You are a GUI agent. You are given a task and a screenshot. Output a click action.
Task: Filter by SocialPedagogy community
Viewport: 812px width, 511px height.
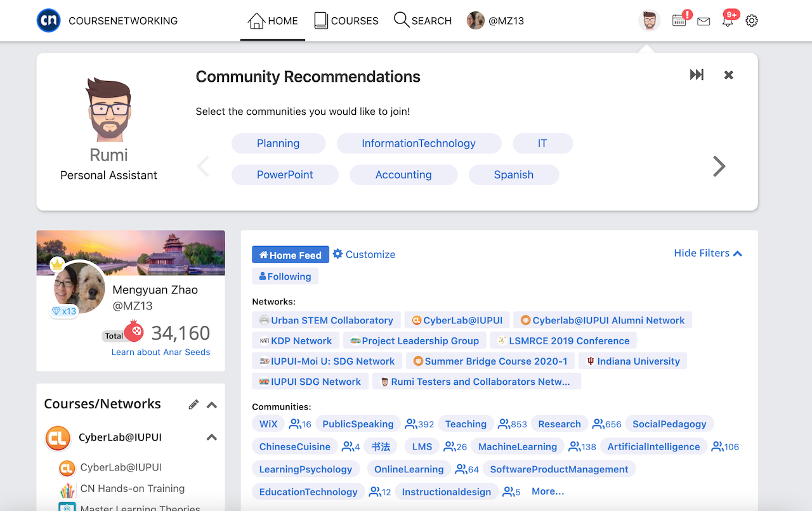pyautogui.click(x=669, y=424)
